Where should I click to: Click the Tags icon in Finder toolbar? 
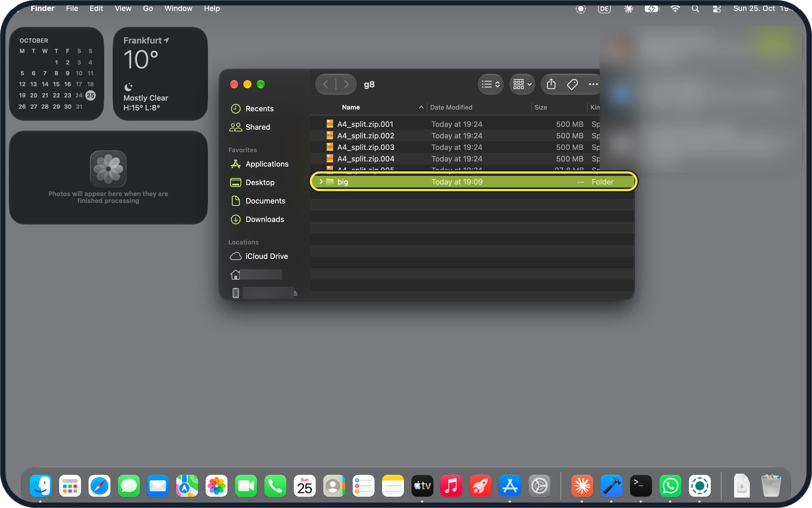(x=572, y=84)
